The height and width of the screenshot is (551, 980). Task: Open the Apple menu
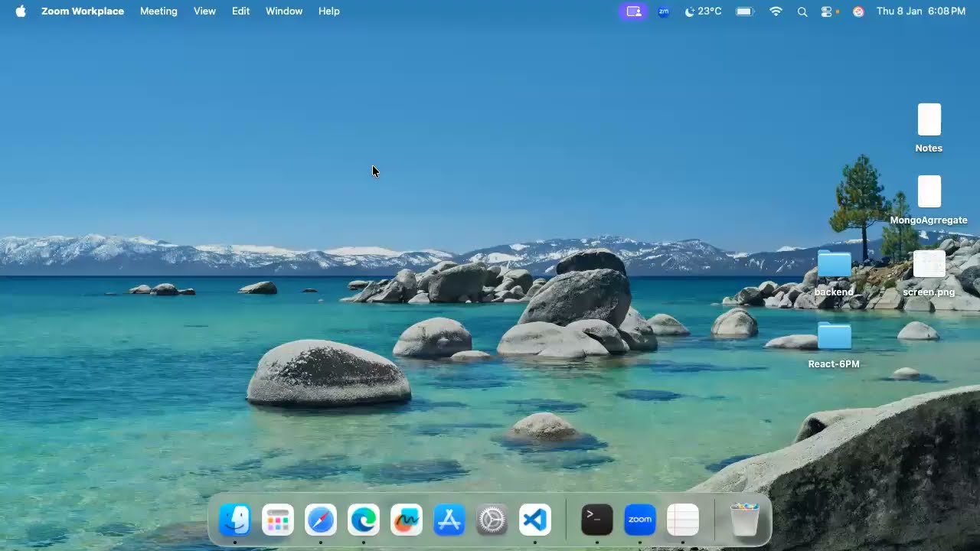click(x=21, y=11)
